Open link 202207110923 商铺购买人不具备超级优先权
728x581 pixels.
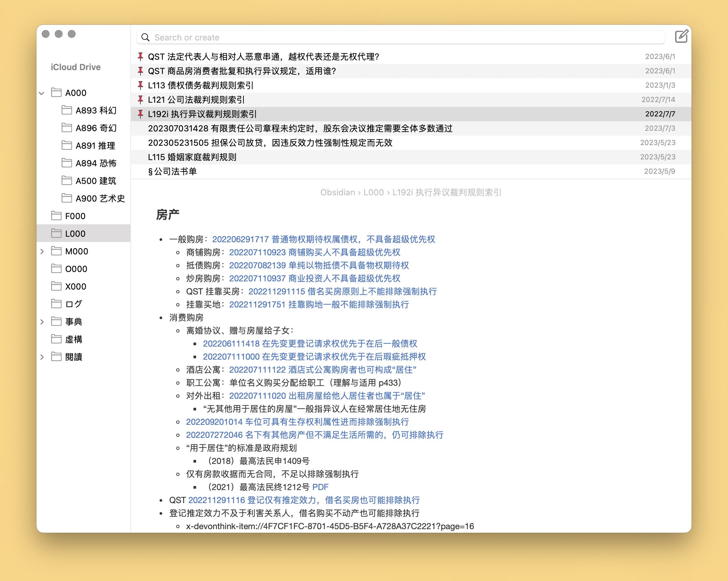tap(315, 252)
